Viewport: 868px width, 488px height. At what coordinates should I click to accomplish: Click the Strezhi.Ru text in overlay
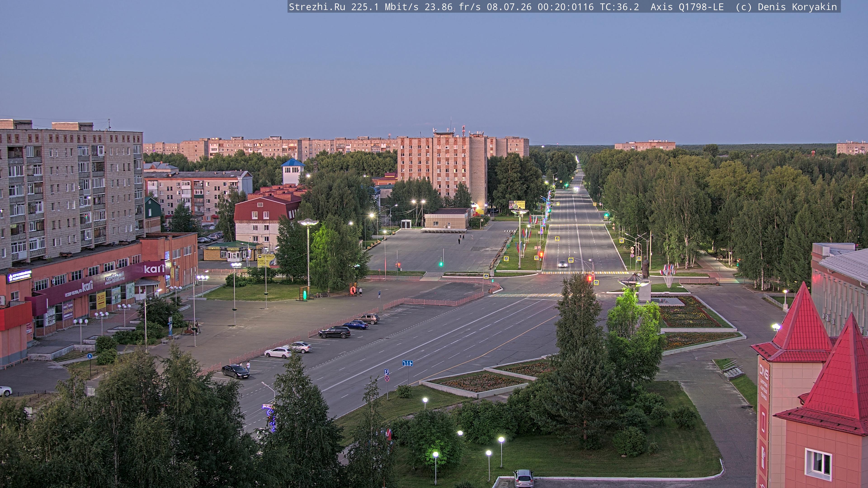pyautogui.click(x=317, y=7)
